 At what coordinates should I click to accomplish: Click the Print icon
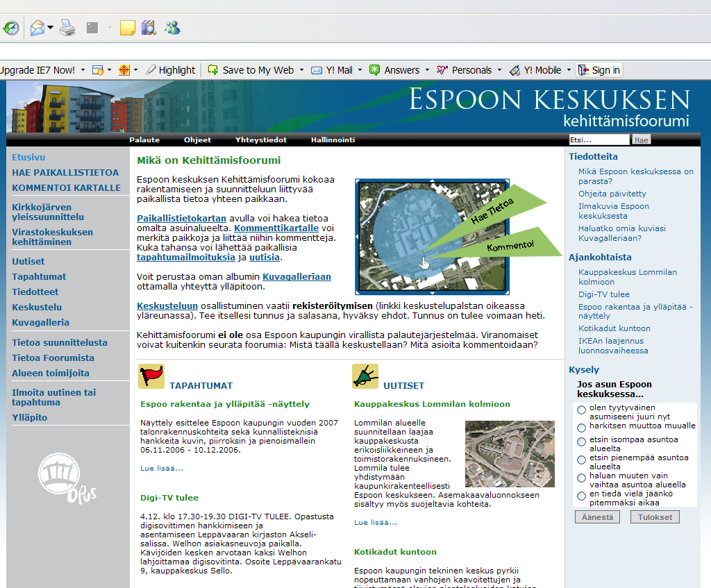67,28
